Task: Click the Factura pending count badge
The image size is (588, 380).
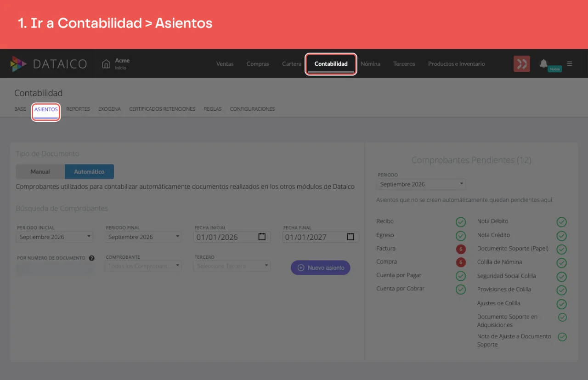Action: [x=460, y=249]
